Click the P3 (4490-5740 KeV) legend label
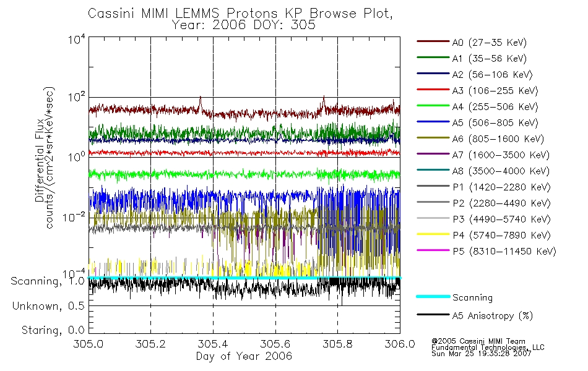Screen dimensions: 588x371 [x=502, y=220]
